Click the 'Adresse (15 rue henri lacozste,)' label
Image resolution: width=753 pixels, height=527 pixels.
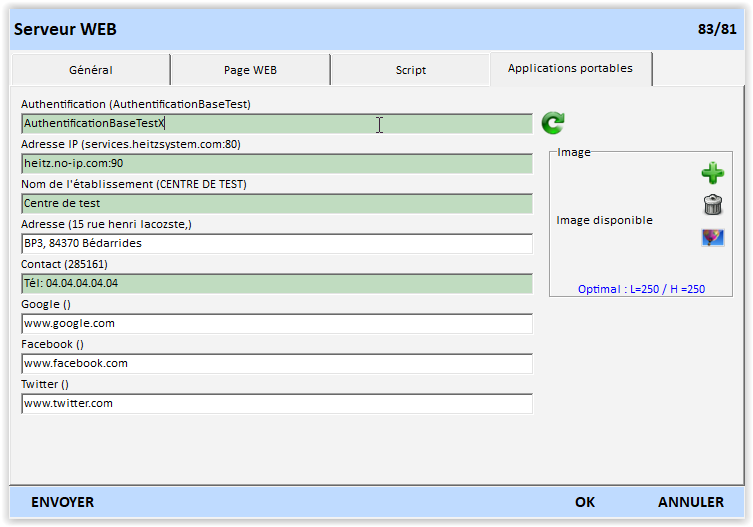point(106,224)
